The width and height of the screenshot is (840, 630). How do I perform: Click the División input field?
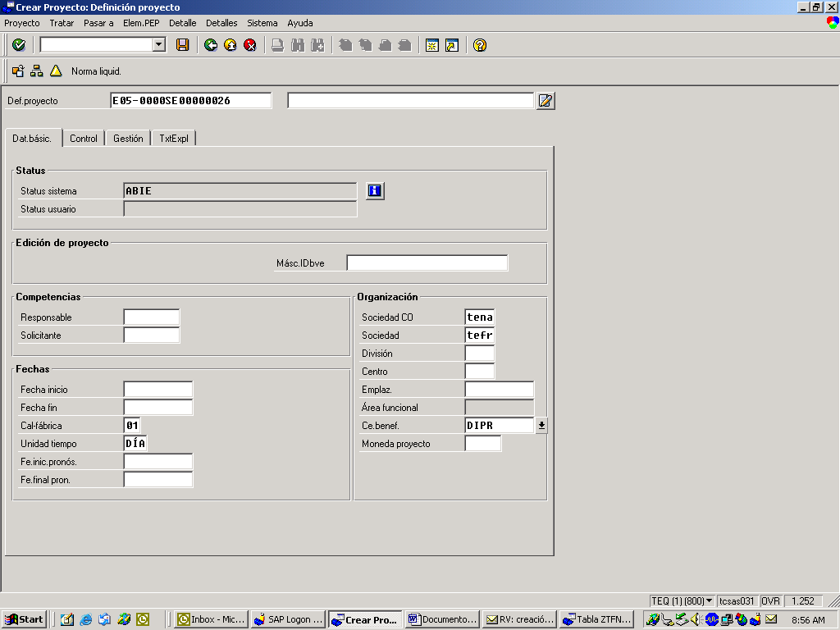coord(479,354)
